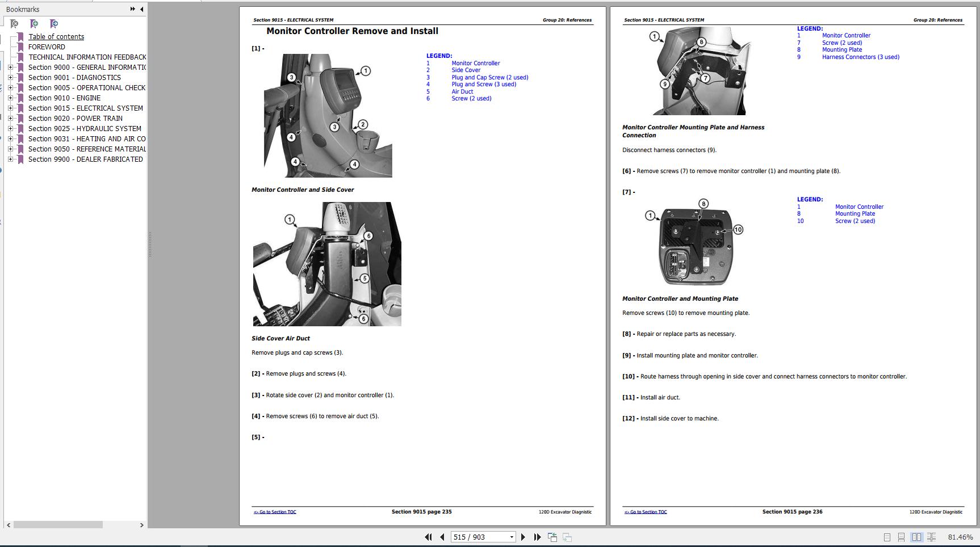The height and width of the screenshot is (547, 980).
Task: Click the add bookmark icon
Action: click(x=34, y=24)
